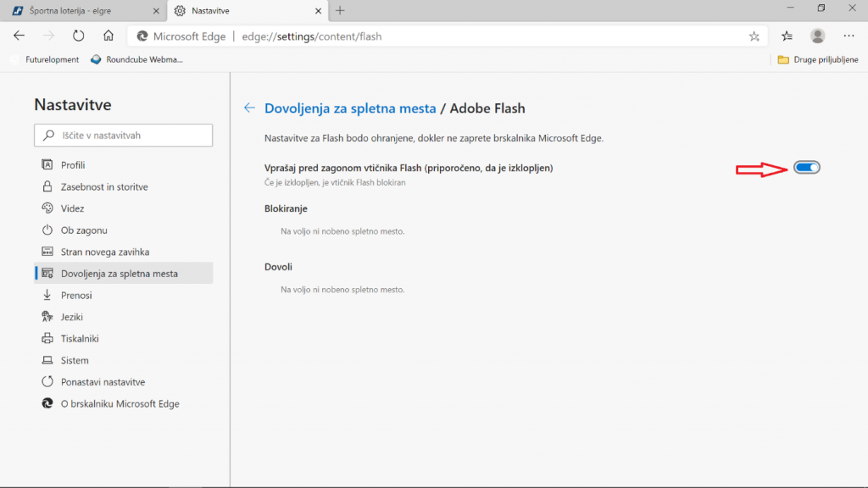Open Zasebnost in storitve section
The height and width of the screenshot is (488, 868).
tap(123, 186)
